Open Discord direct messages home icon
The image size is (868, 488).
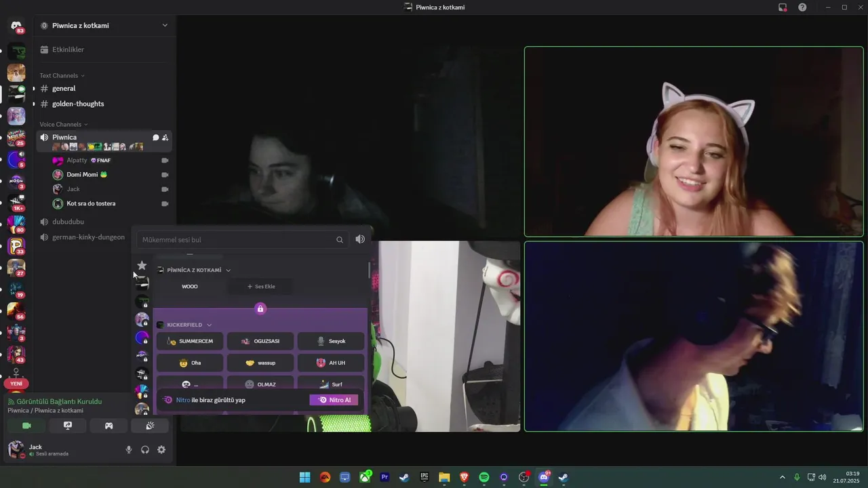point(16,26)
